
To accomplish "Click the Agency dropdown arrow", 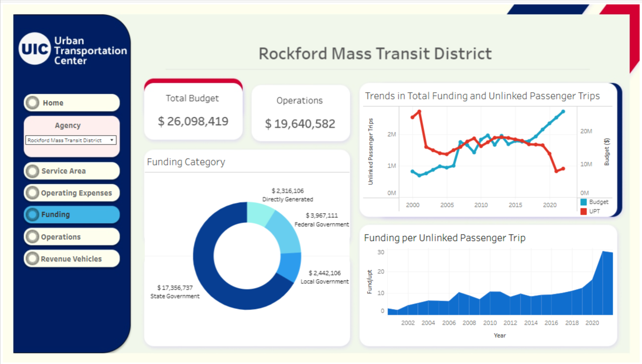I will click(x=112, y=140).
